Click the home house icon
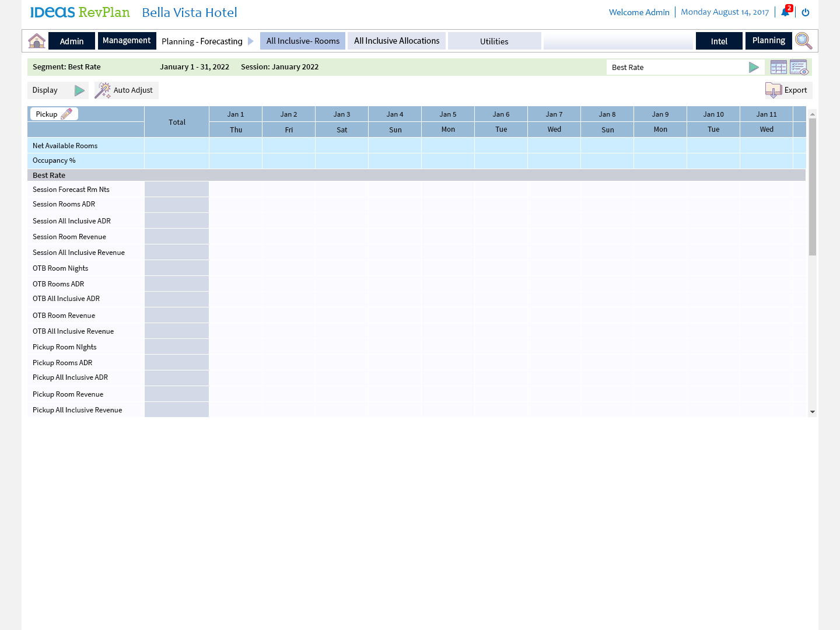This screenshot has width=840, height=630. point(37,41)
